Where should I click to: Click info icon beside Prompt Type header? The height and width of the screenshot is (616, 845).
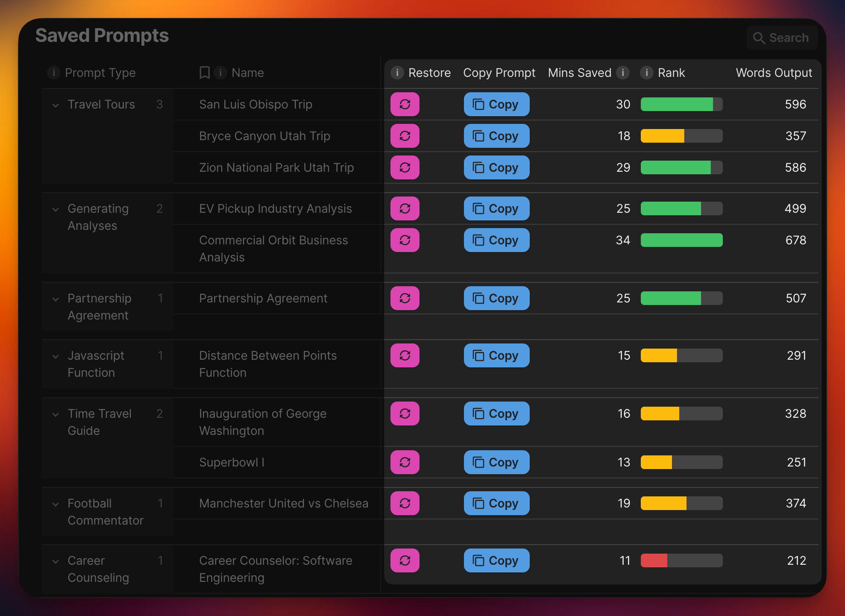pos(54,73)
